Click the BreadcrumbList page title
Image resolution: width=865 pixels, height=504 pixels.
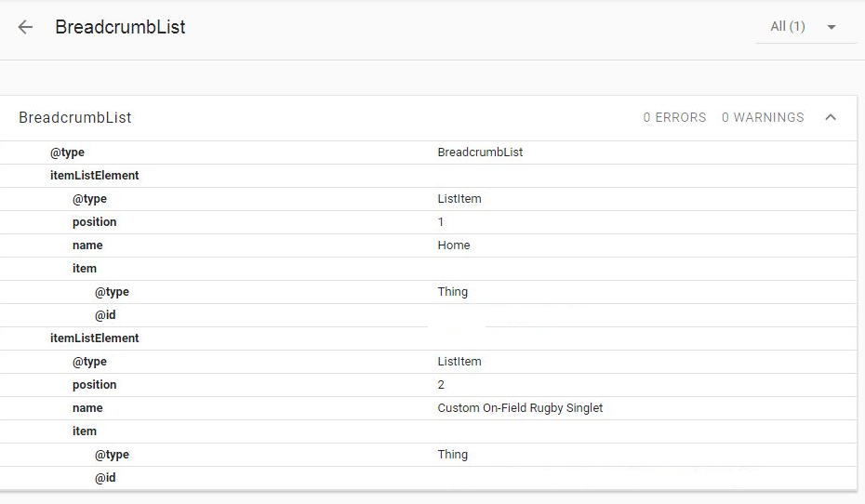(120, 27)
